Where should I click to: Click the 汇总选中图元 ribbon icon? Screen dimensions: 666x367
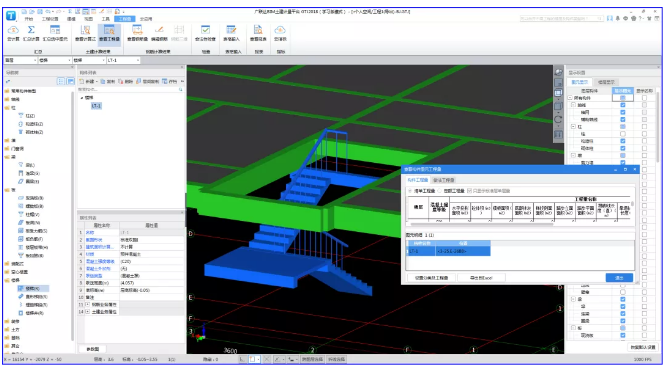pyautogui.click(x=55, y=30)
